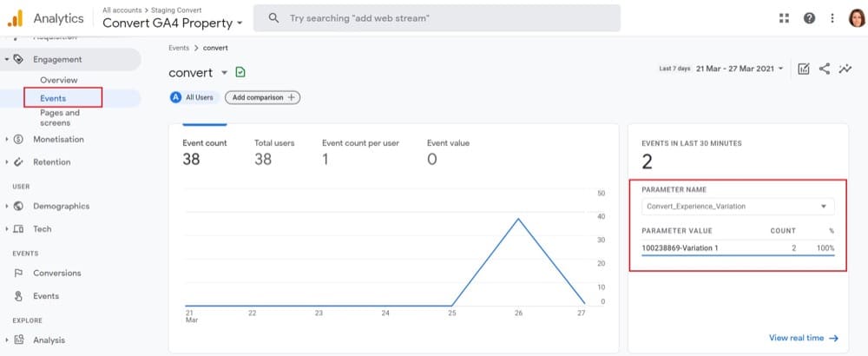Click the Google Analytics logo
The height and width of the screenshot is (356, 868).
(x=15, y=18)
